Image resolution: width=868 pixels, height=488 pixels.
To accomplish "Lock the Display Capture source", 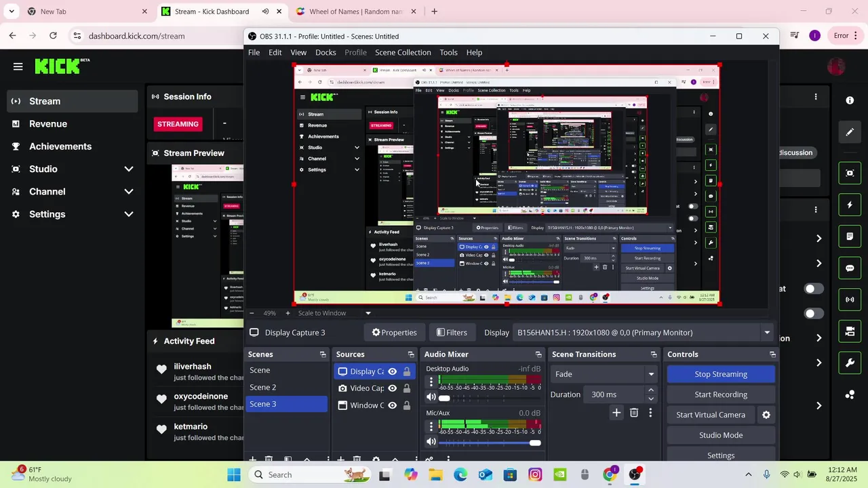I will tap(407, 371).
